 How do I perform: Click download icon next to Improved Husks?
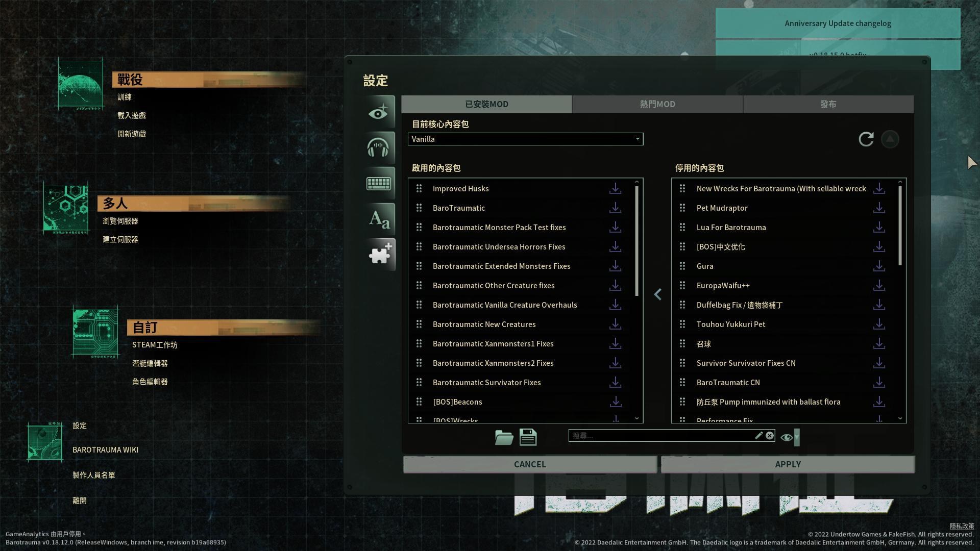(x=615, y=189)
